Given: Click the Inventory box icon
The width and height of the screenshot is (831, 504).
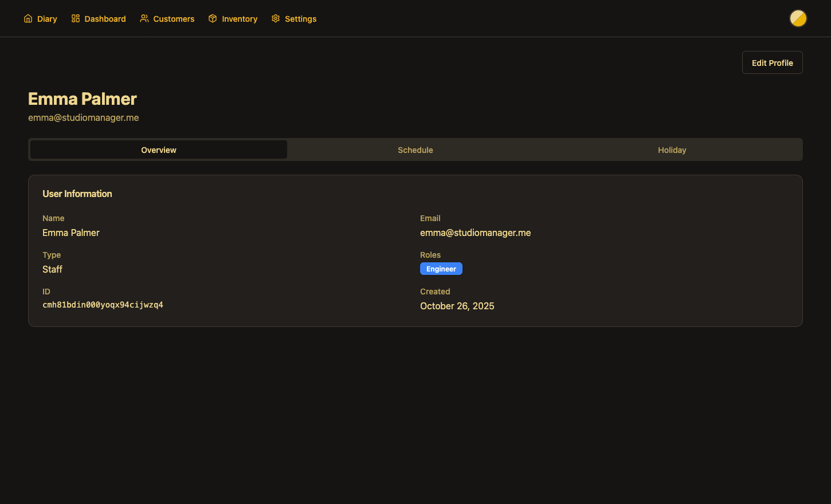Looking at the screenshot, I should tap(213, 19).
